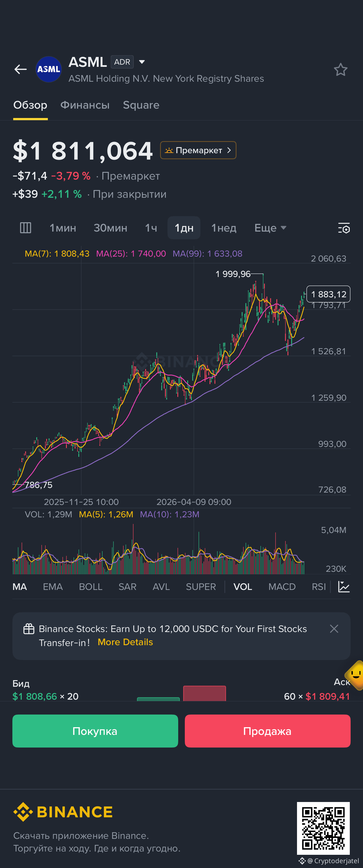Toggle the MACD indicator
The width and height of the screenshot is (363, 868).
click(x=282, y=587)
